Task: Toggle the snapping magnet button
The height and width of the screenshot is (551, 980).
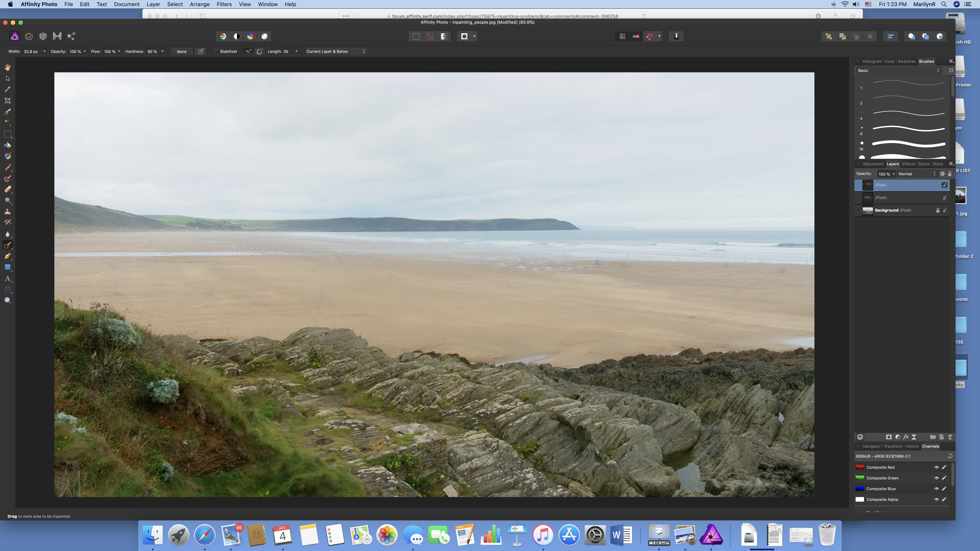Action: (x=649, y=36)
